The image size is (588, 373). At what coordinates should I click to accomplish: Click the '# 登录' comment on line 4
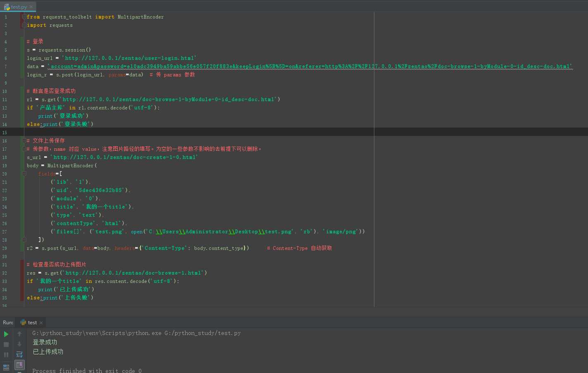tap(35, 42)
